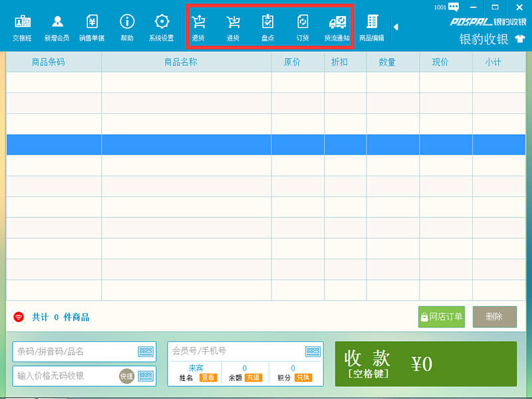Open the 帮助 help icon

tap(126, 27)
